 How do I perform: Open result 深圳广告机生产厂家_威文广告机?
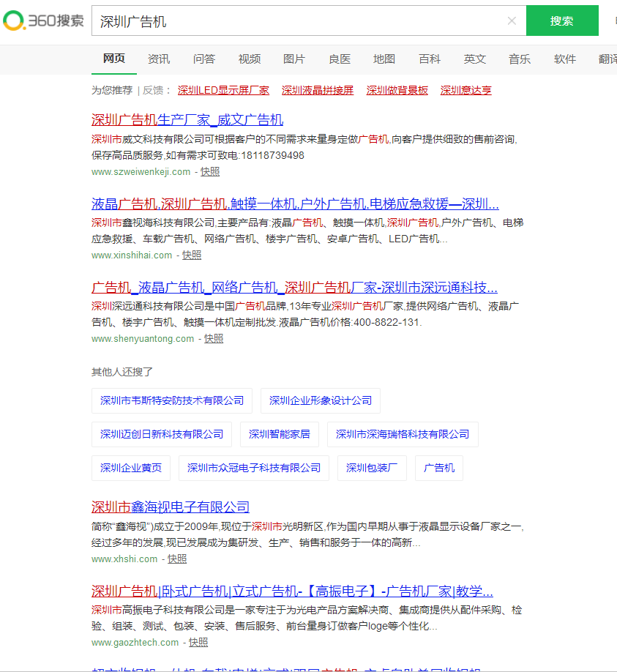pos(187,120)
